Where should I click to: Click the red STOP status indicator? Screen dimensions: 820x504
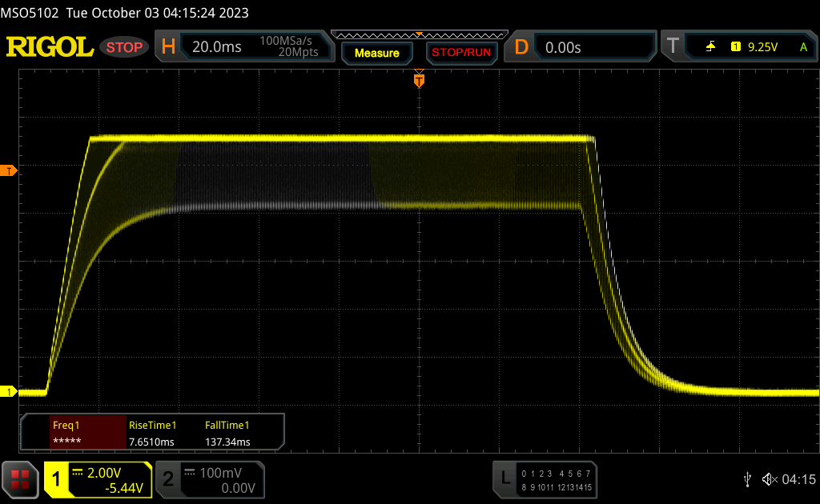point(125,47)
